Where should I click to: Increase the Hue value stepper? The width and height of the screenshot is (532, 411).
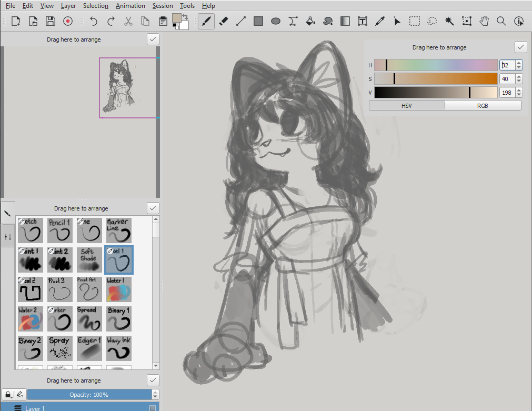coord(519,63)
